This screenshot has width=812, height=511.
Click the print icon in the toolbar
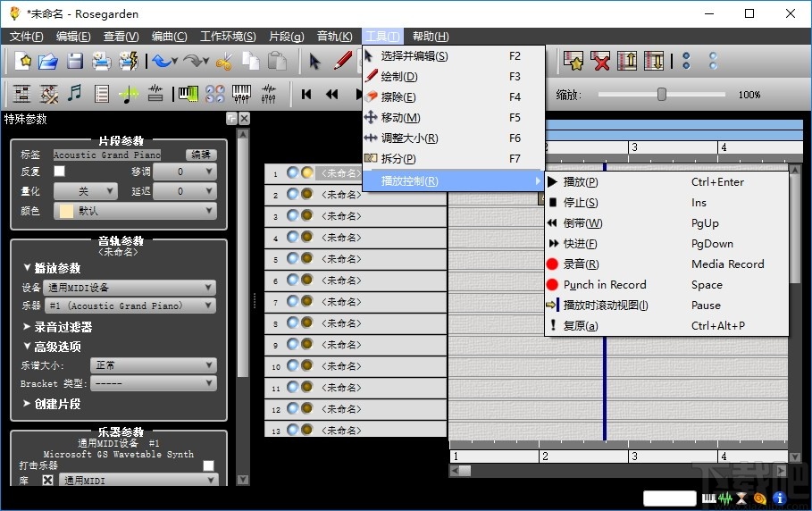(101, 62)
